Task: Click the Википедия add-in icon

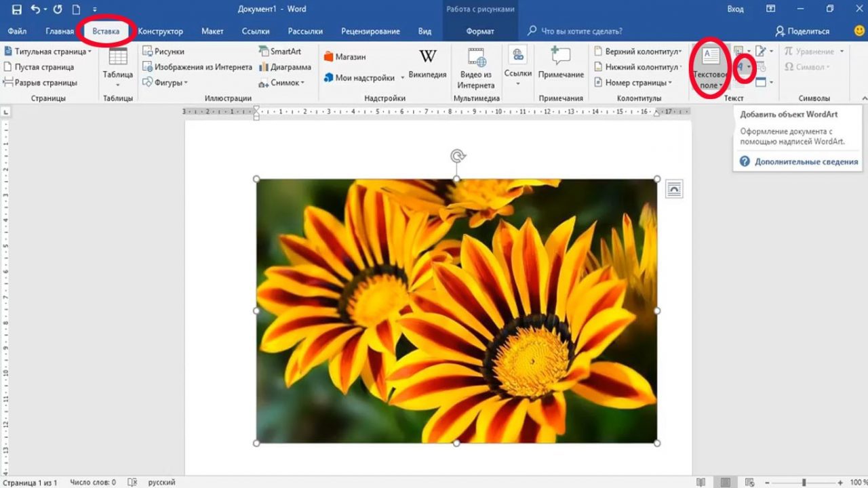Action: (x=428, y=64)
